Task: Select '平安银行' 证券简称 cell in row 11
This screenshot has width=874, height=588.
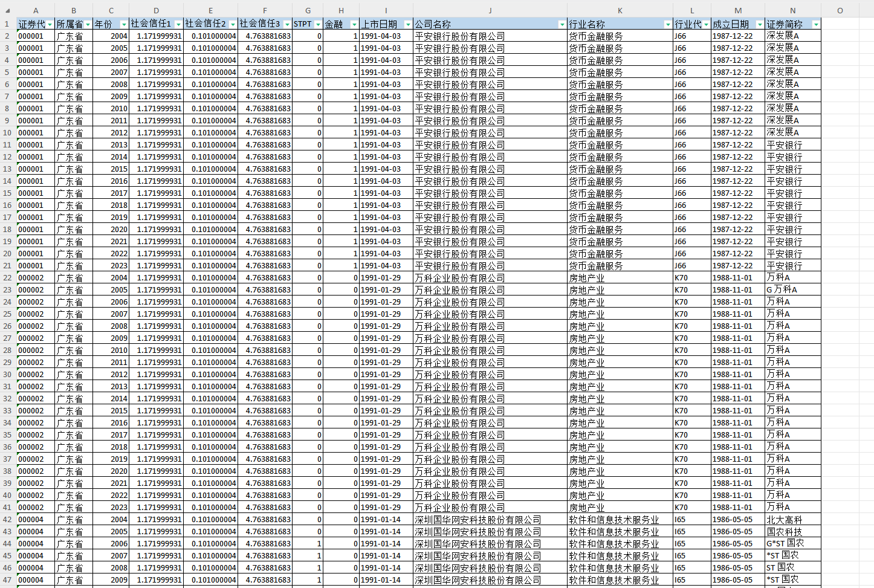Action: tap(793, 145)
